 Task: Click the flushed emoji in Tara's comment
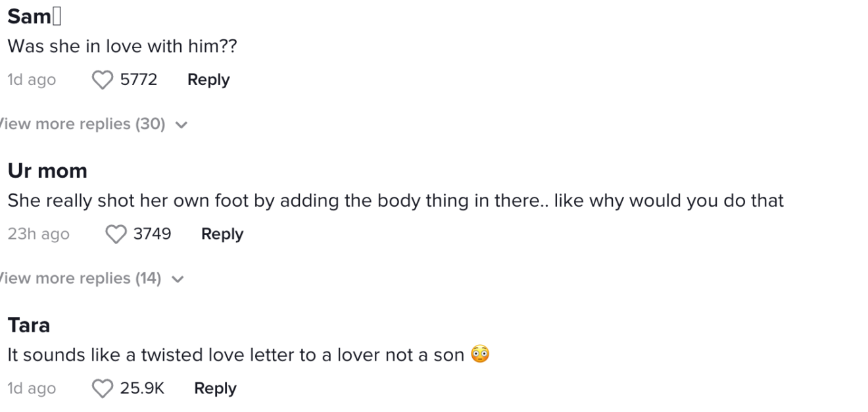click(481, 355)
